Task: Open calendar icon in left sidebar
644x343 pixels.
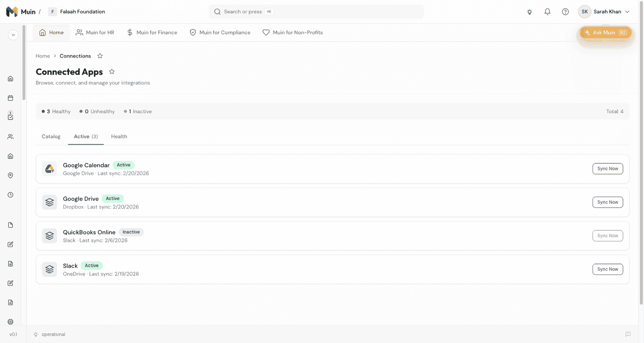Action: point(11,98)
